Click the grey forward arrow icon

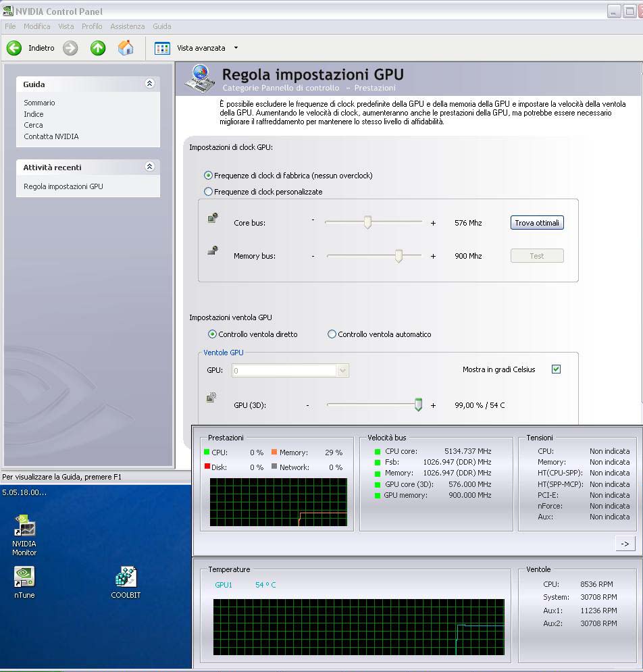(x=70, y=48)
